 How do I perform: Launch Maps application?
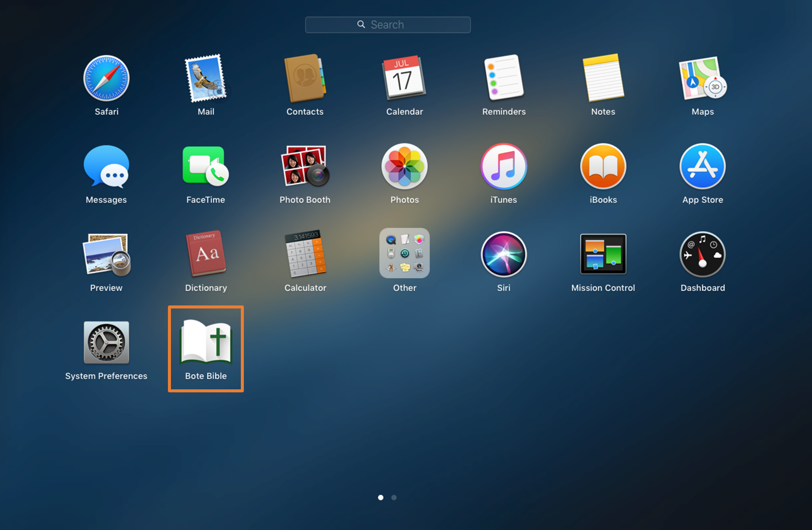pyautogui.click(x=702, y=78)
